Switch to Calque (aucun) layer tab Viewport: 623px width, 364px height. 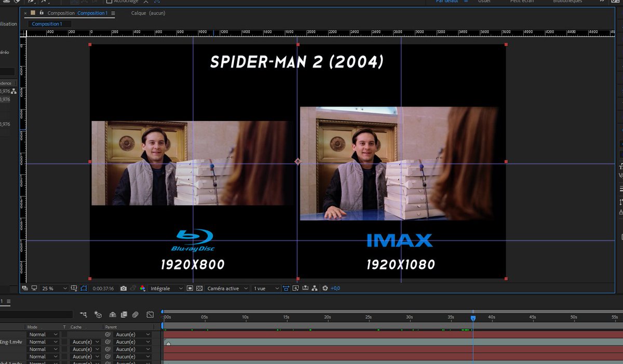pyautogui.click(x=148, y=13)
